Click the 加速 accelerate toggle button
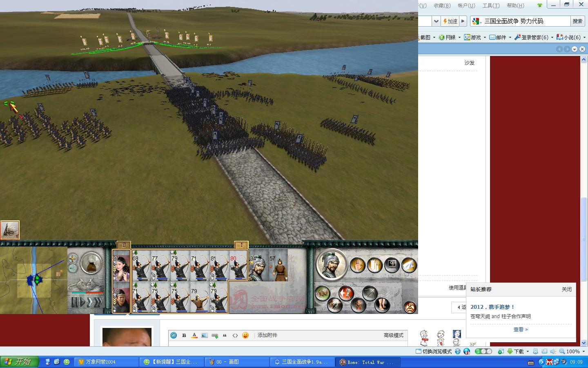Viewport: 588px width, 368px height. (x=450, y=21)
